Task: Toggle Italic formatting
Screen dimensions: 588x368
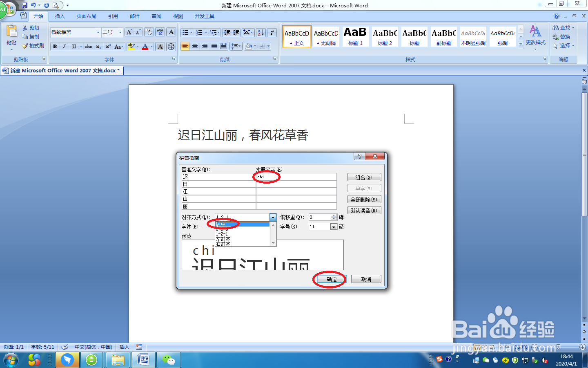Action: point(64,47)
